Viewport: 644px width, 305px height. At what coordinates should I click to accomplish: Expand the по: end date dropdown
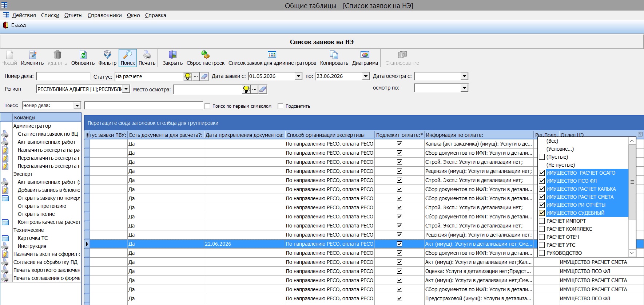[366, 76]
